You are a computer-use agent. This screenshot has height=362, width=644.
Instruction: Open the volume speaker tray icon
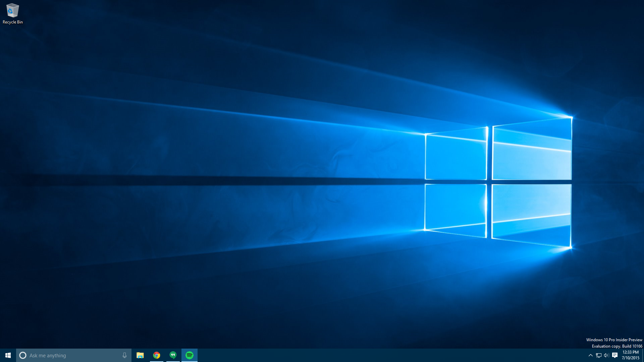click(x=606, y=355)
